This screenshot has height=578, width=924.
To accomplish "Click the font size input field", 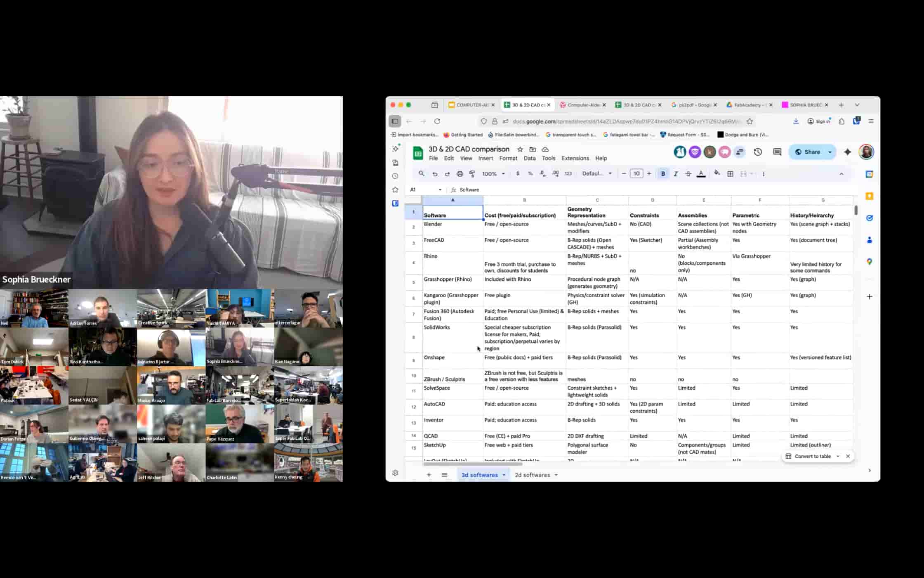I will click(x=636, y=174).
